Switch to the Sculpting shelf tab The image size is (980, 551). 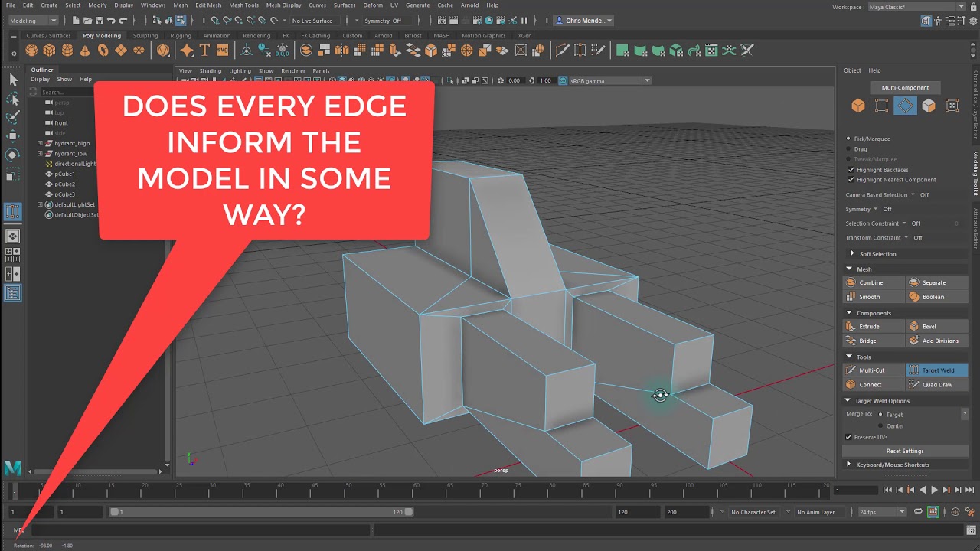(145, 36)
